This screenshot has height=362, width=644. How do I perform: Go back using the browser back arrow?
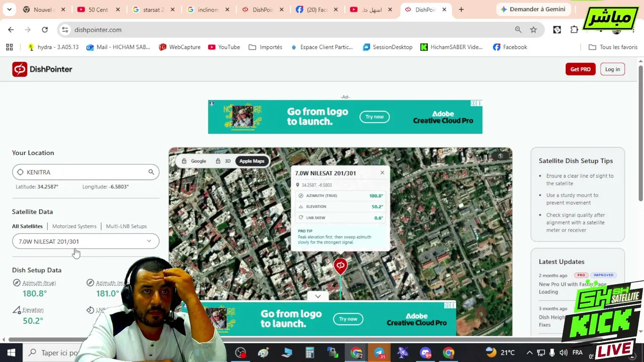click(x=11, y=30)
